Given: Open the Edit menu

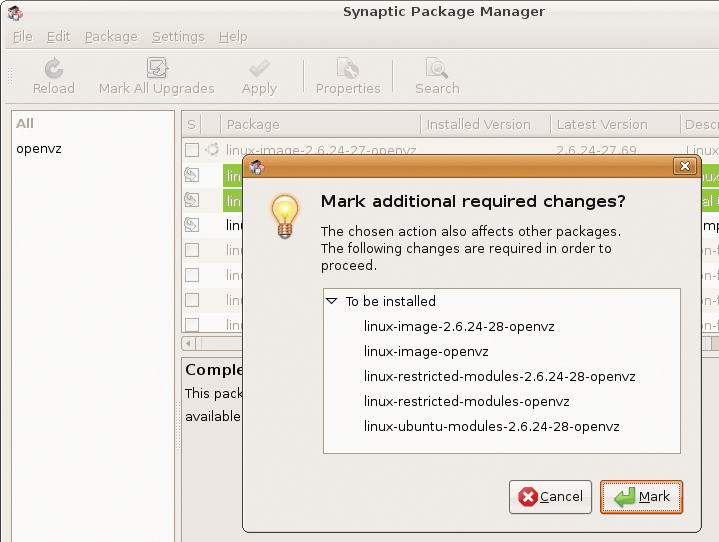Looking at the screenshot, I should tap(58, 37).
